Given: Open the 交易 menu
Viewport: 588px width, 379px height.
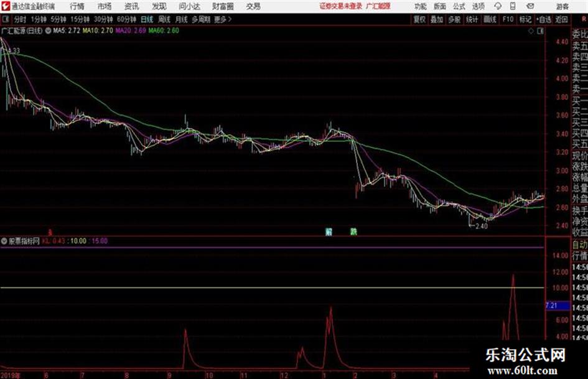Looking at the screenshot, I should click(x=253, y=6).
